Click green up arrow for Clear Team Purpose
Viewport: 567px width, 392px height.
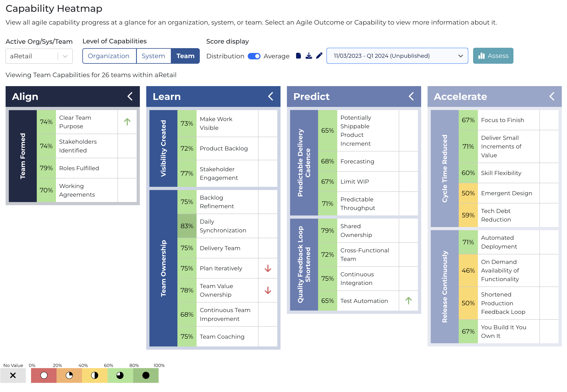[127, 122]
